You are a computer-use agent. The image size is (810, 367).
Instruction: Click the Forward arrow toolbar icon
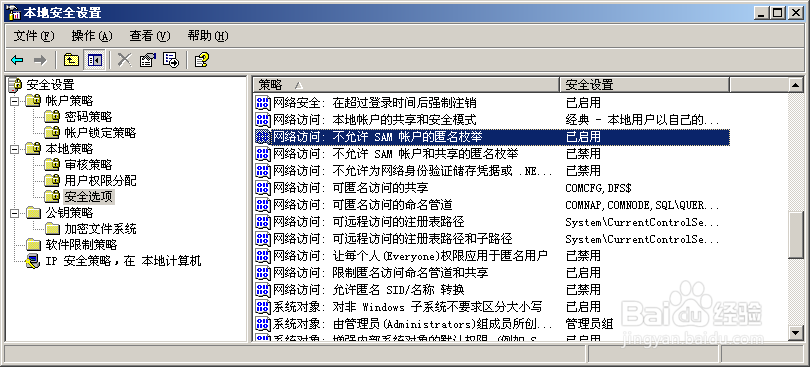tap(40, 60)
